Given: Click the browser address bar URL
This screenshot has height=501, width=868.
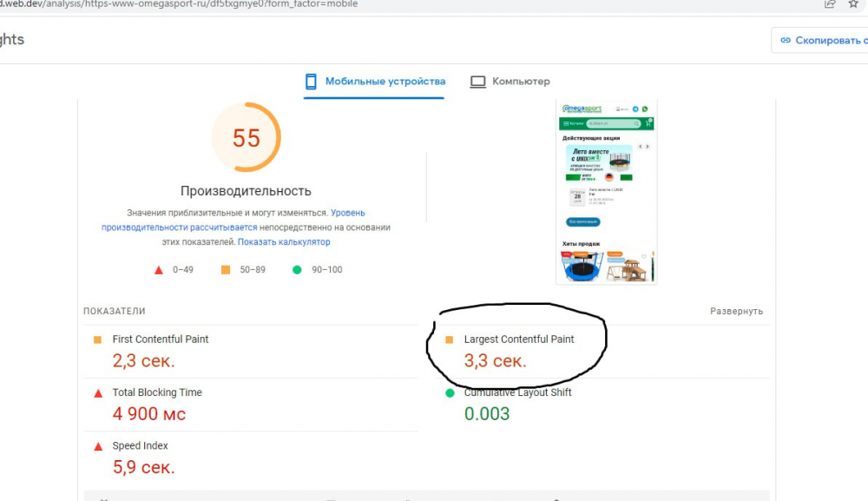Looking at the screenshot, I should point(174,4).
